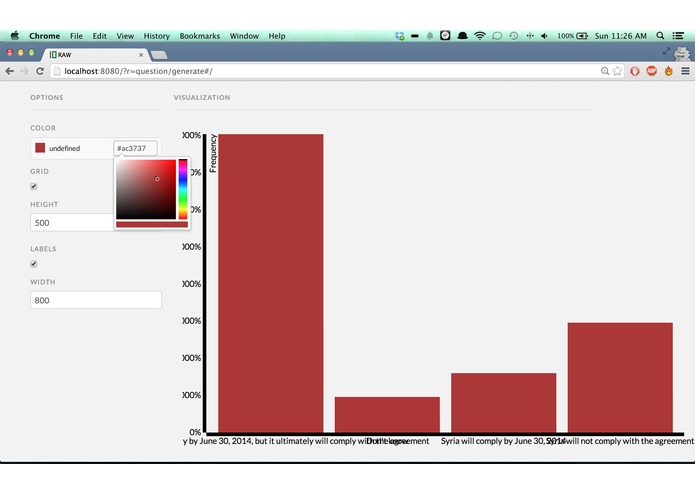Click the red shield extension icon
The width and height of the screenshot is (695, 494).
coord(635,71)
